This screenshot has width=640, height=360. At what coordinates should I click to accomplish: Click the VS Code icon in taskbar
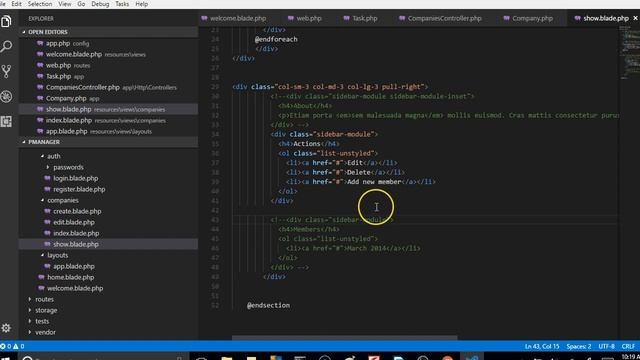[x=471, y=358]
